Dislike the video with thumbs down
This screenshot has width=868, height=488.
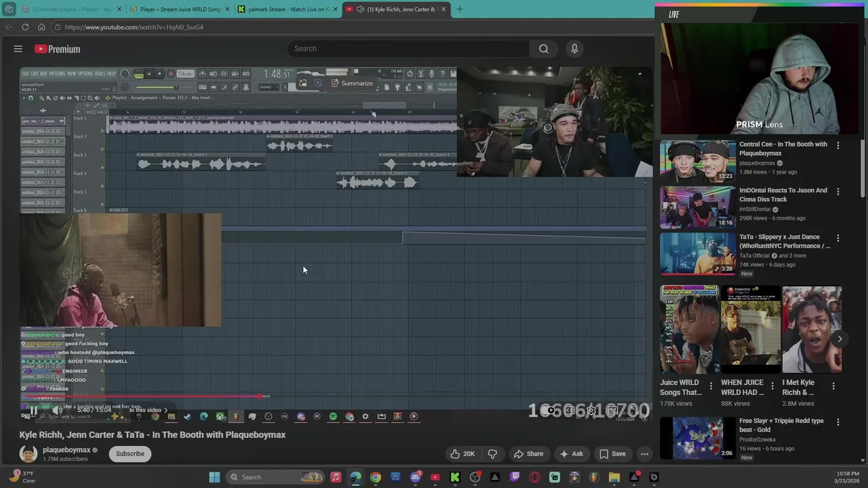click(x=493, y=453)
